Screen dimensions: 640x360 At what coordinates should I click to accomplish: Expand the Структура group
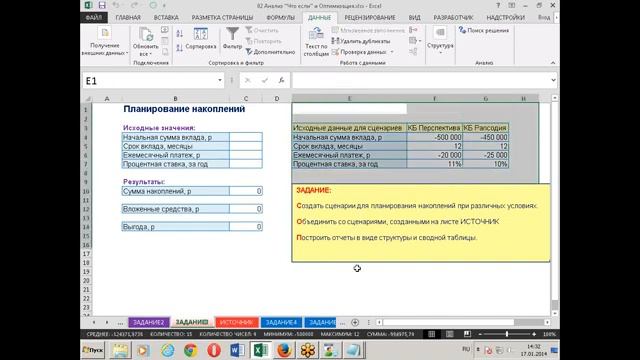(440, 41)
